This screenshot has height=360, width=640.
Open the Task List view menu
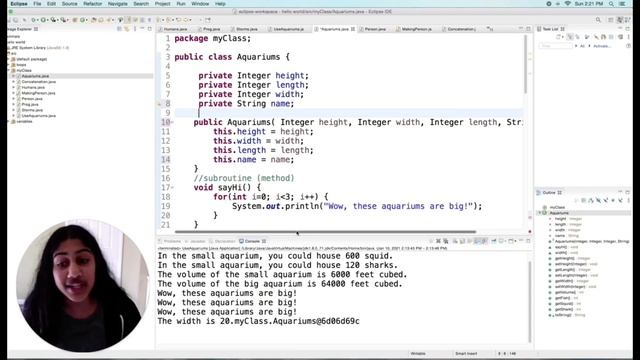click(629, 37)
